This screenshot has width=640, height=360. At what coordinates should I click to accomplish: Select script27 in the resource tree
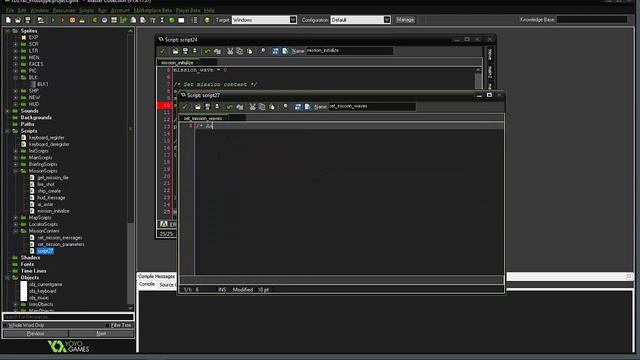pyautogui.click(x=45, y=251)
